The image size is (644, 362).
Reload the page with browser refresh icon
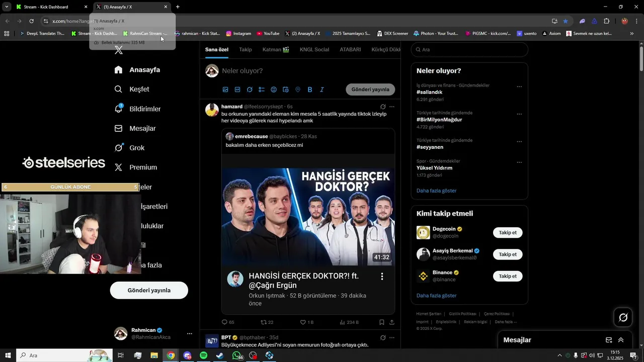point(31,21)
